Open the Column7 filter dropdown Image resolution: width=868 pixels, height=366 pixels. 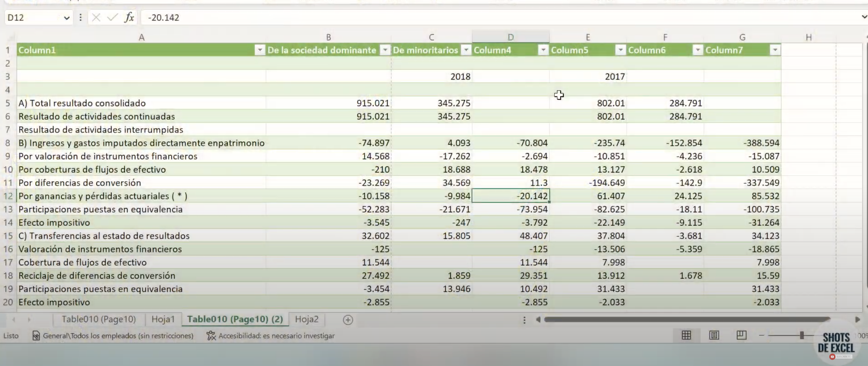(775, 50)
